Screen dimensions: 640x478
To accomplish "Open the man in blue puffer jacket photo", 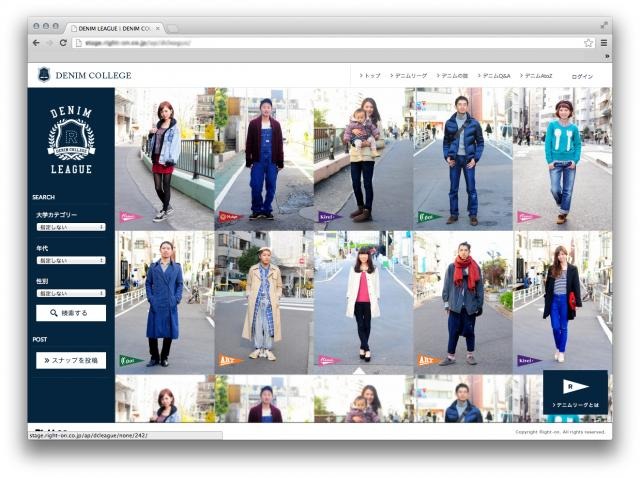I will tap(463, 159).
